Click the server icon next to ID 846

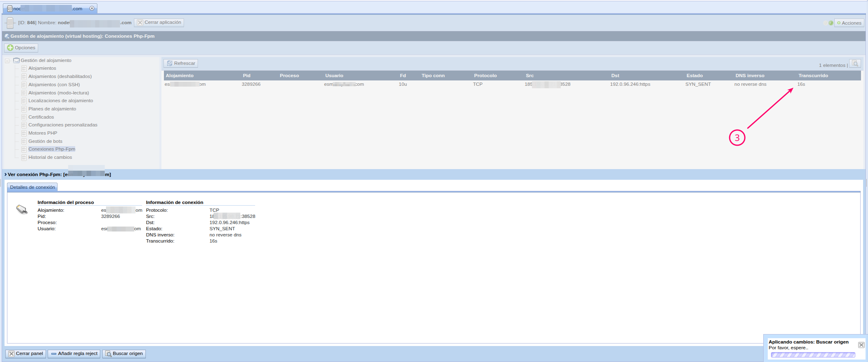click(x=10, y=23)
